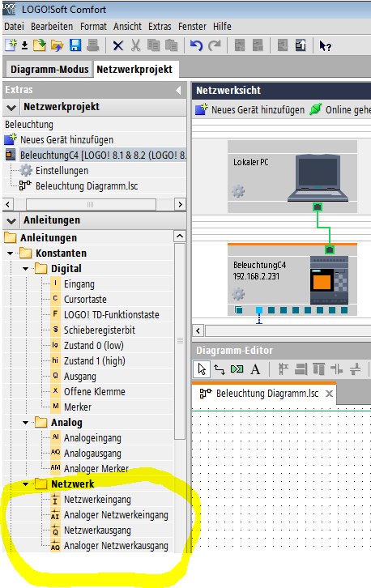Select the Offene Klemme block
Screen dimensions: 371x588
pos(95,392)
